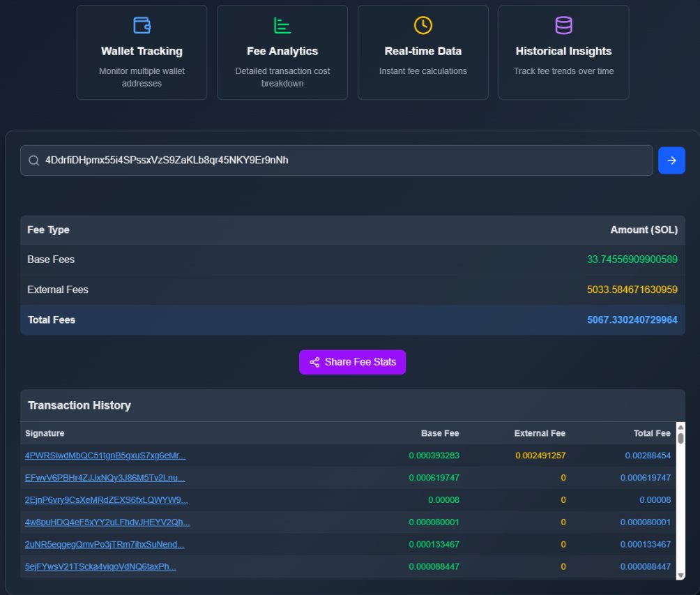Click the search magnifier icon
The height and width of the screenshot is (595, 700).
coord(33,160)
